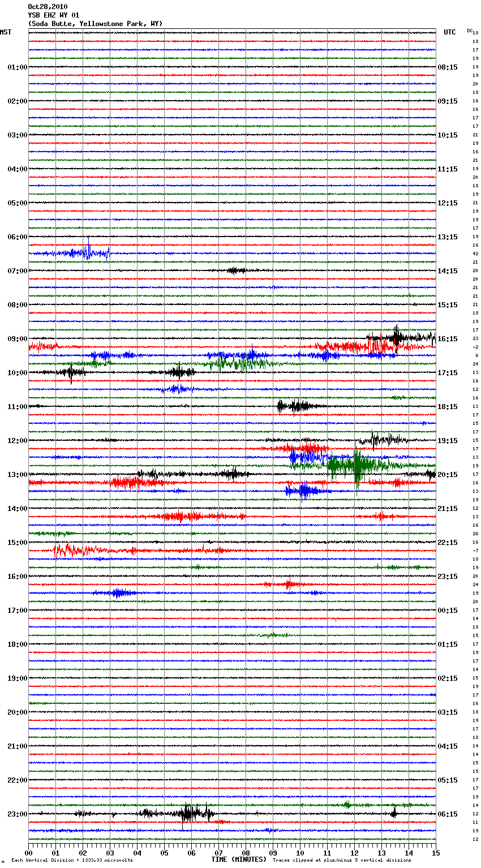Pick the '05:00' MST hour label
This screenshot has width=481, height=868.
[x=17, y=203]
